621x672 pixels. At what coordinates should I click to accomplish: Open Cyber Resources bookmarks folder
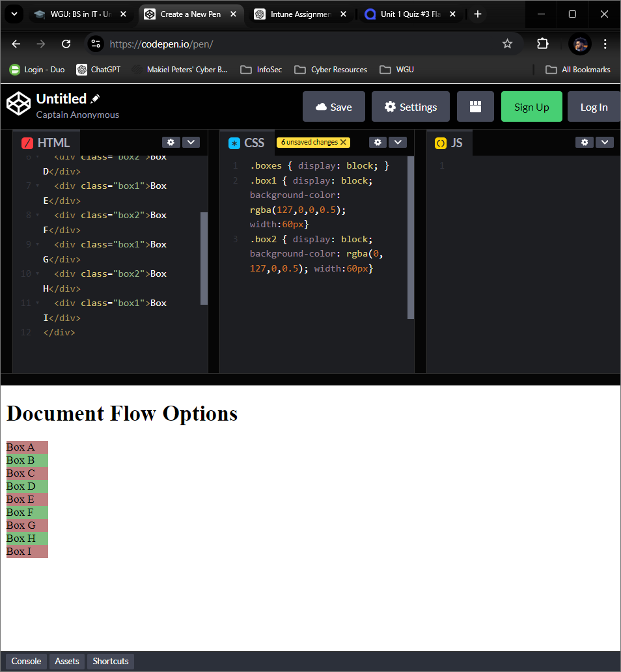pyautogui.click(x=331, y=70)
